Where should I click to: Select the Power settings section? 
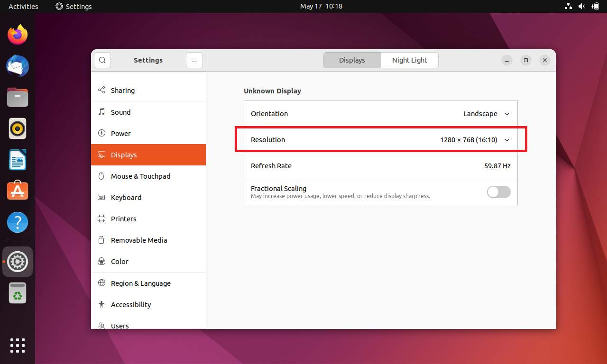(121, 133)
